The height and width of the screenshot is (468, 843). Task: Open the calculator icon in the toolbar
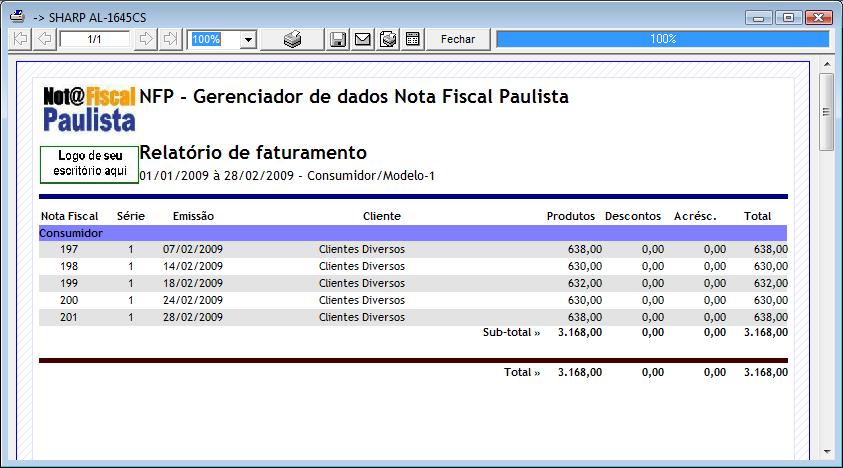point(412,39)
